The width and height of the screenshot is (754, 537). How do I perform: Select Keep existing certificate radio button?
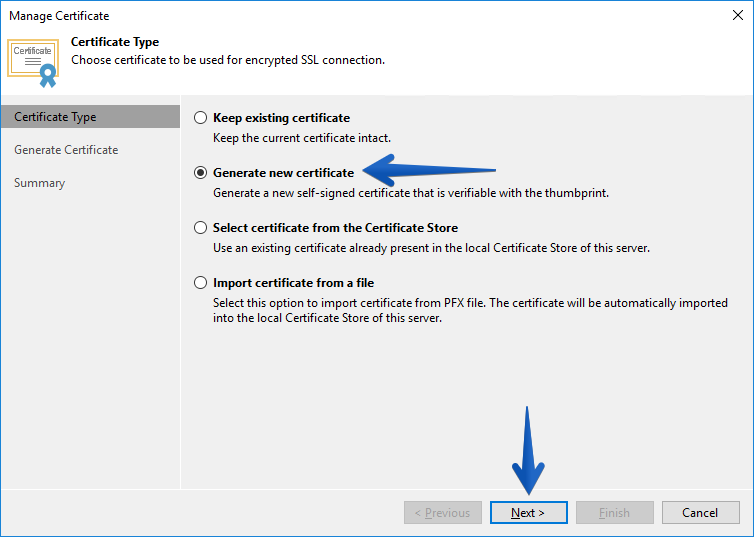tap(201, 118)
